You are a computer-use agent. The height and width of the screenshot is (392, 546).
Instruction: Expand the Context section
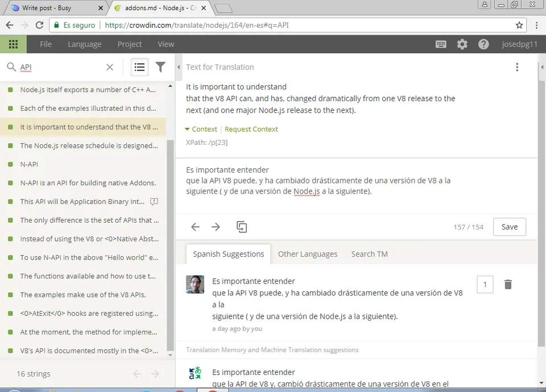coord(201,129)
